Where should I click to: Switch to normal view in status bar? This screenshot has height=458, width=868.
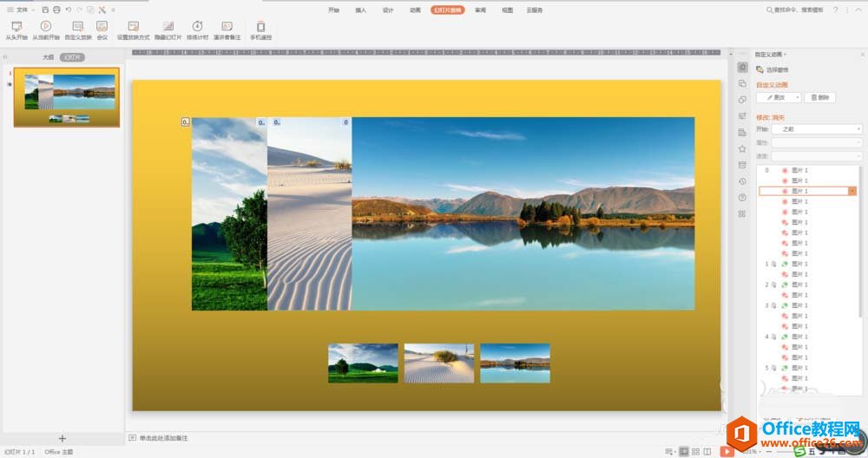pos(684,452)
